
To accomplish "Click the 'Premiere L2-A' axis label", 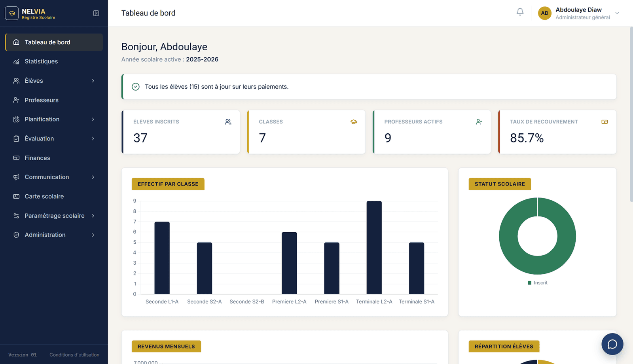I will pos(289,301).
